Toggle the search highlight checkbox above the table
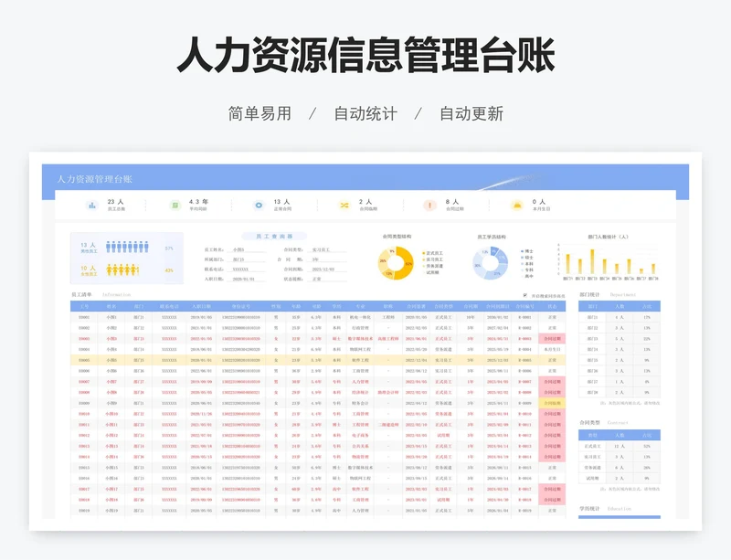 click(x=525, y=295)
